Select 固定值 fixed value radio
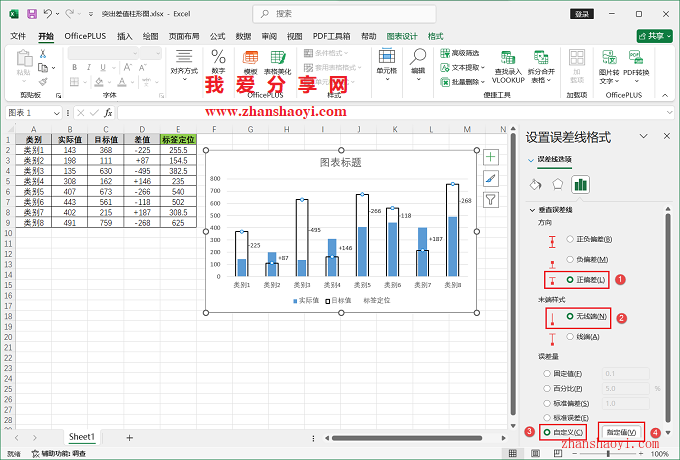This screenshot has height=460, width=680. coord(547,374)
